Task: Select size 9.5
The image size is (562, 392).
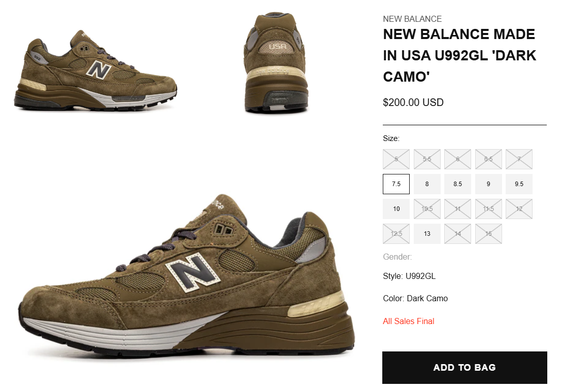Action: [x=519, y=184]
